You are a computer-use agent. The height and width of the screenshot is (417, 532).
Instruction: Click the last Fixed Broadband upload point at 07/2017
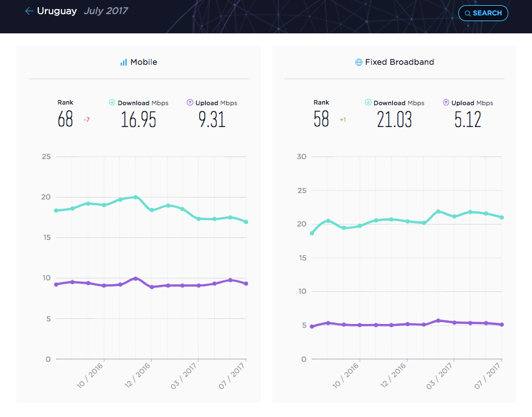(x=502, y=325)
